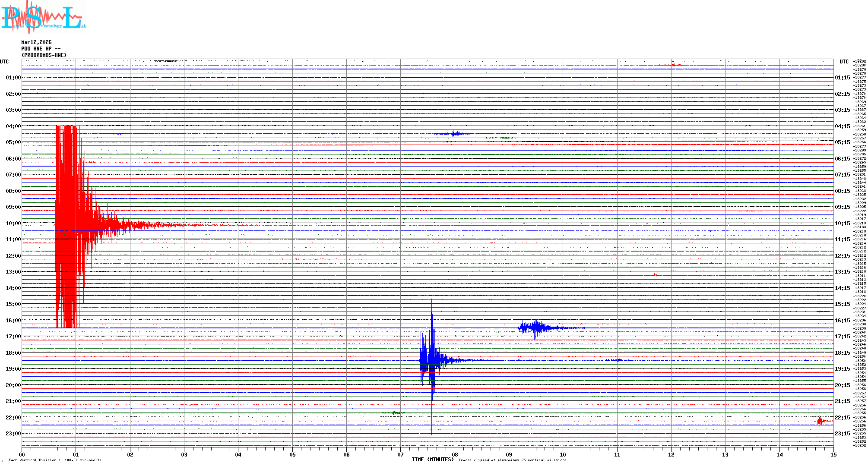This screenshot has width=868, height=466.
Task: Click the 18:00 hour label on left
Action: [13, 353]
